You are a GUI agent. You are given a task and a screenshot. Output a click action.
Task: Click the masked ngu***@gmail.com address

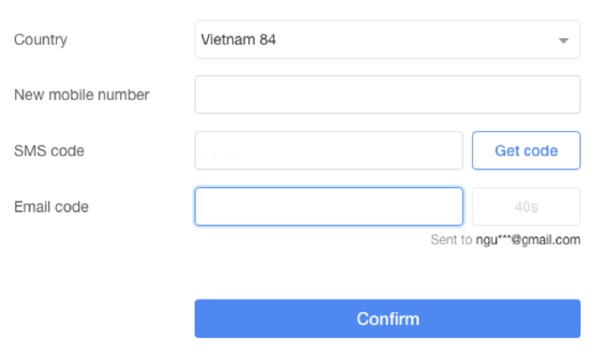pos(528,240)
